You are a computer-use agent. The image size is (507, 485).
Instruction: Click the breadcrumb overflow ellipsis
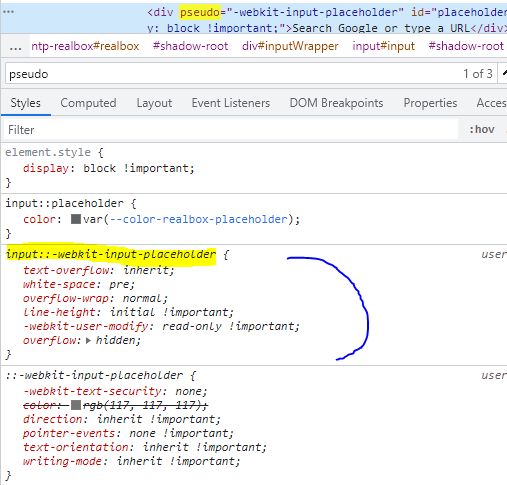pyautogui.click(x=15, y=47)
